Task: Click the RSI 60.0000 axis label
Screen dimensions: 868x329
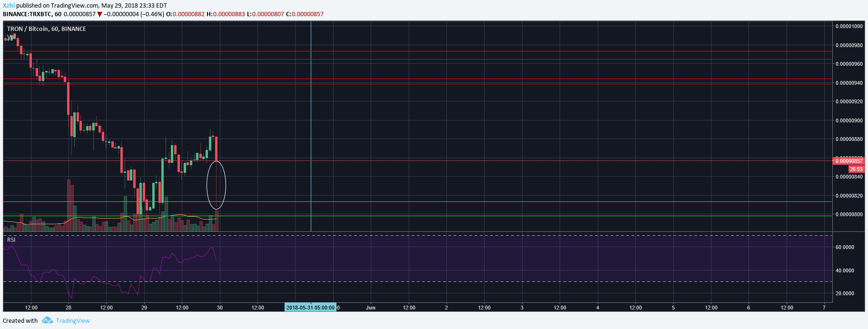Action: tap(845, 247)
